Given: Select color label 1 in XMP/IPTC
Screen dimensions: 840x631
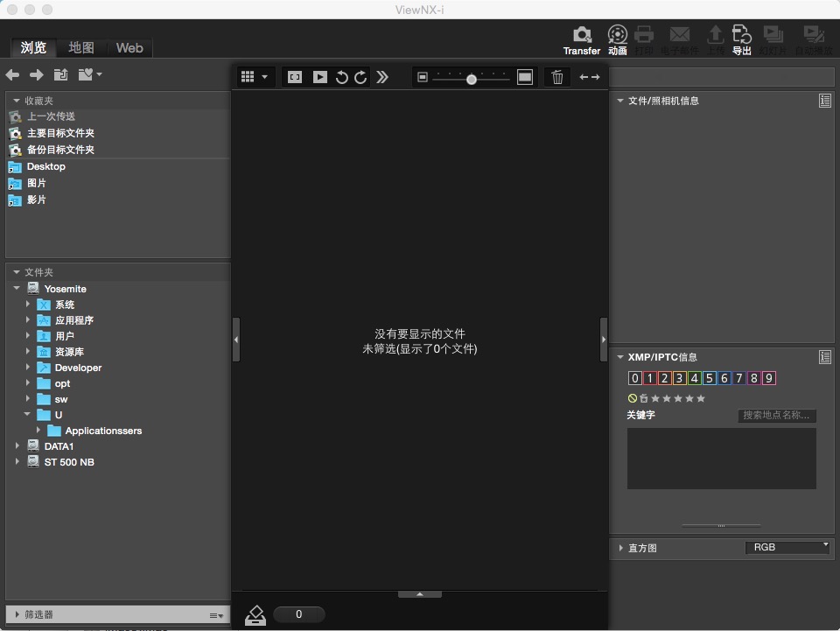Looking at the screenshot, I should (x=649, y=378).
